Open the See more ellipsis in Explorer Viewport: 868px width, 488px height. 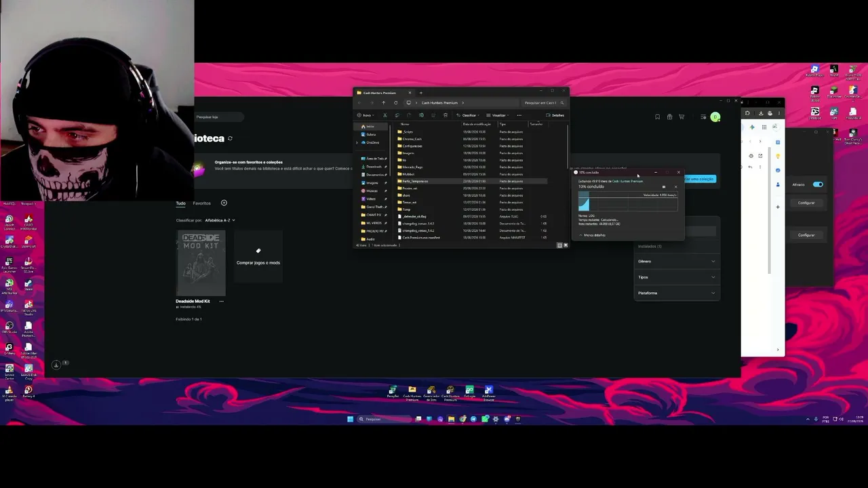(x=519, y=115)
